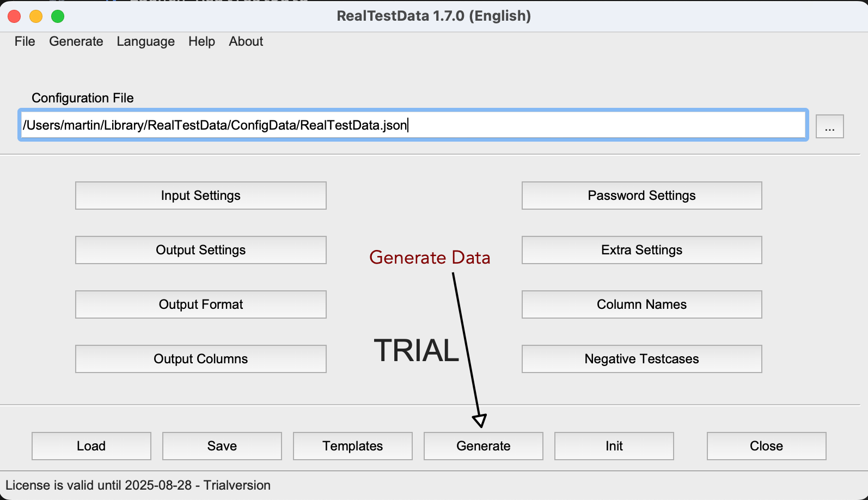Maximize the window using the green button
Viewport: 868px width, 500px height.
pyautogui.click(x=58, y=16)
